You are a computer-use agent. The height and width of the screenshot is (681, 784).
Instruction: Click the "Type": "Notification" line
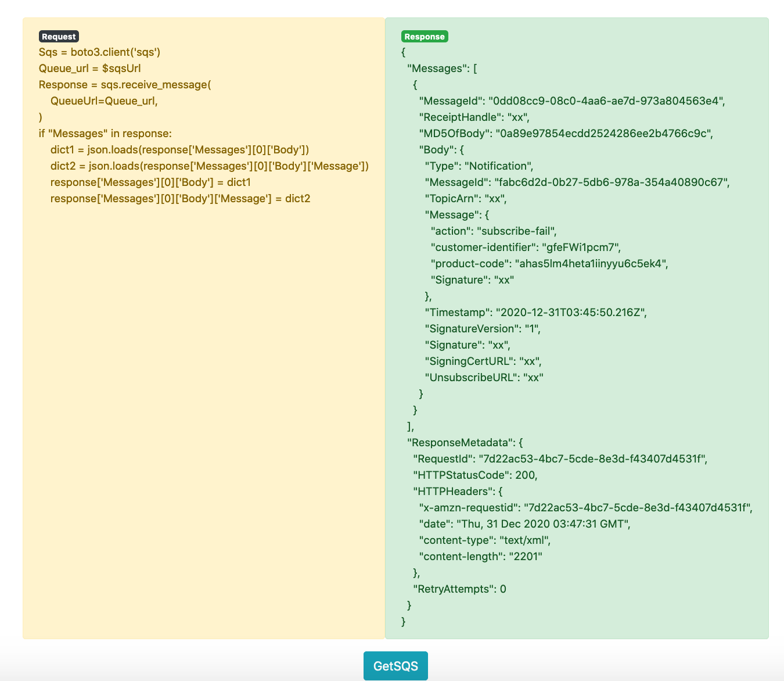479,166
